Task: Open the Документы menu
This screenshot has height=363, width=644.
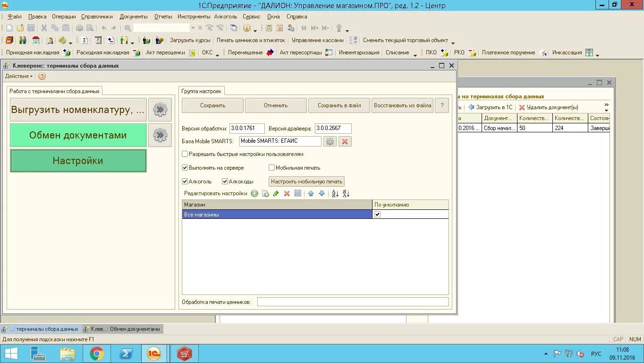Action: click(134, 17)
